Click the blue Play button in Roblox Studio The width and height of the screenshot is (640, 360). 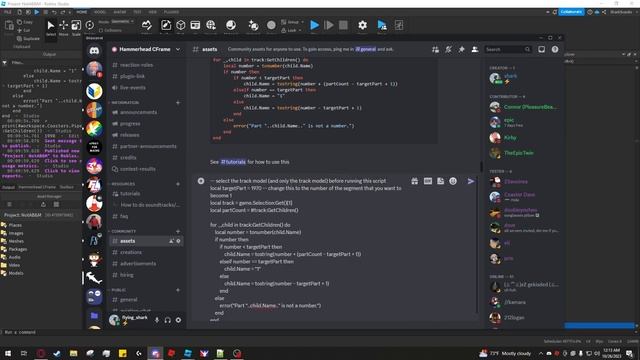(314, 25)
